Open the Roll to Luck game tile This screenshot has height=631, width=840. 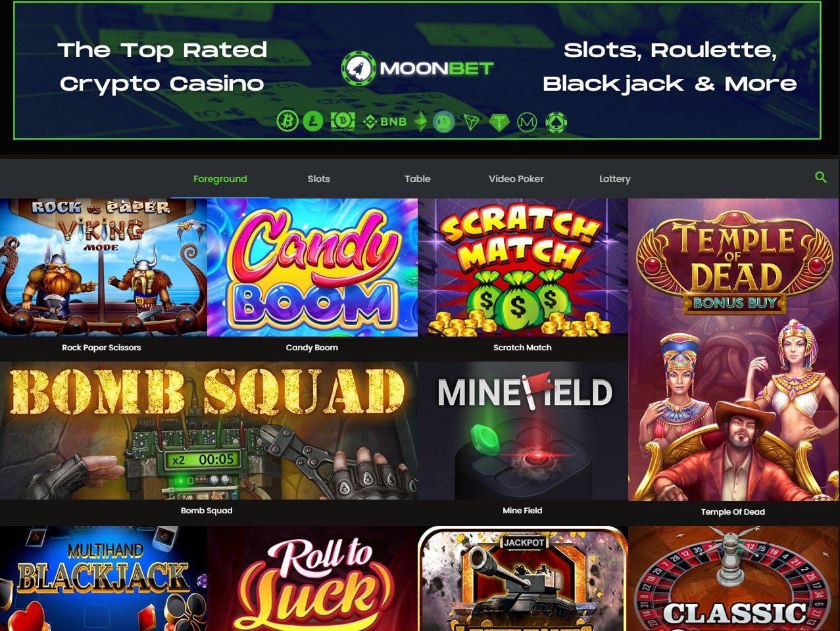[312, 578]
